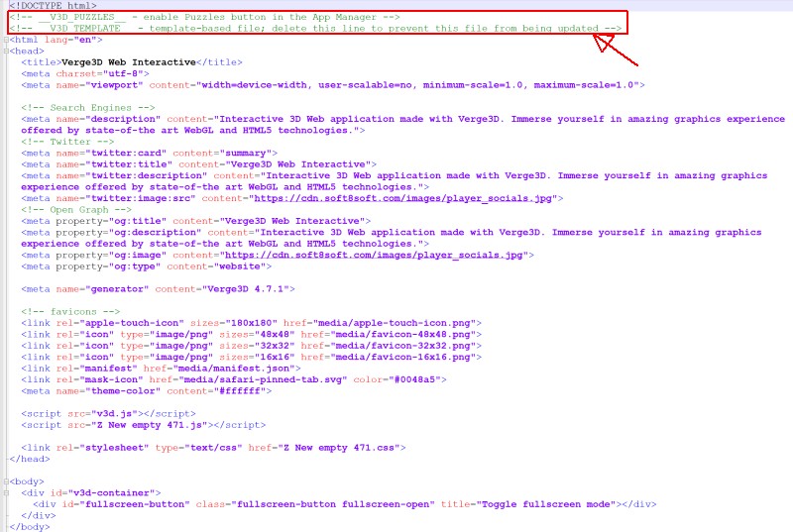Click the closing body tag

(30, 527)
